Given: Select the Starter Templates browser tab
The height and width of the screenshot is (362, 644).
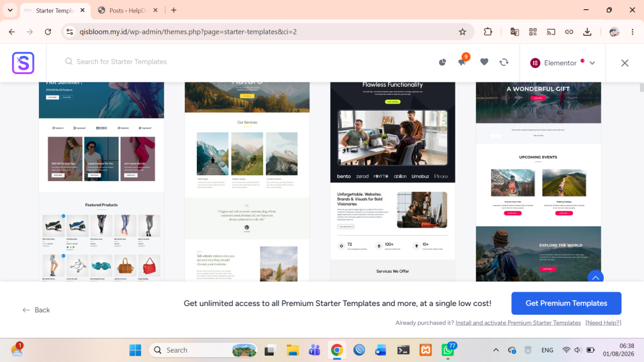Looking at the screenshot, I should (x=54, y=10).
